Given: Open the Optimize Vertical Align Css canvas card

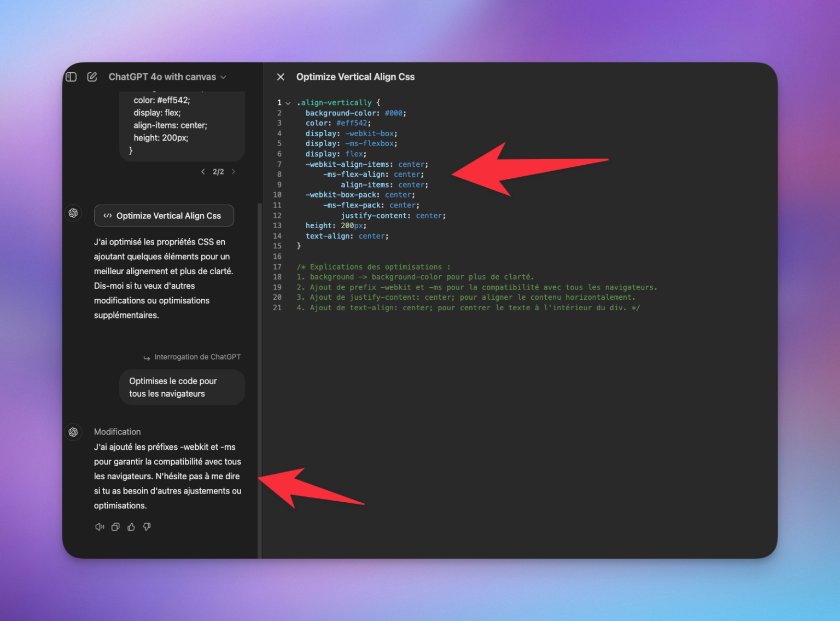Looking at the screenshot, I should [164, 216].
